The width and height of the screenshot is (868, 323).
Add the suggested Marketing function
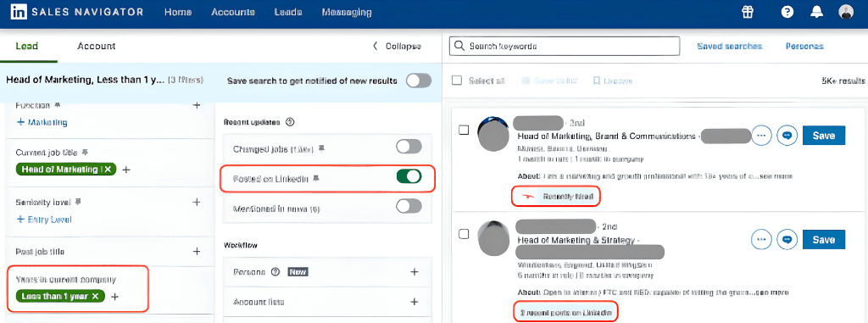(x=42, y=122)
